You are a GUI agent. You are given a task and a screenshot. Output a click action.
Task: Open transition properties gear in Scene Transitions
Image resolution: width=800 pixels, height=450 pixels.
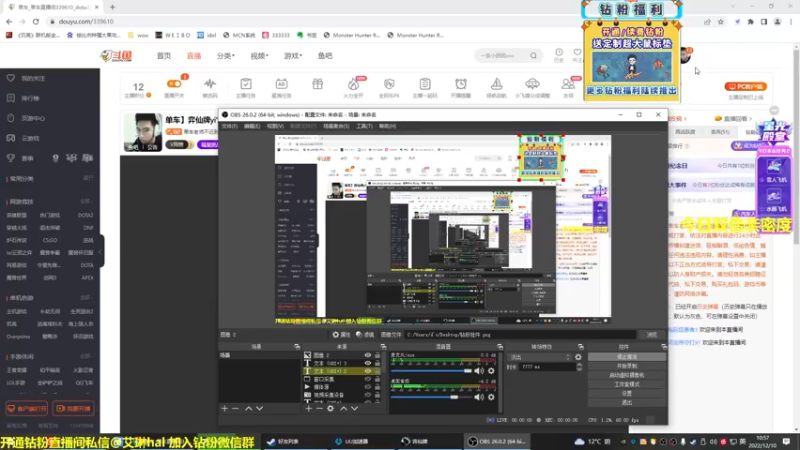(x=578, y=357)
